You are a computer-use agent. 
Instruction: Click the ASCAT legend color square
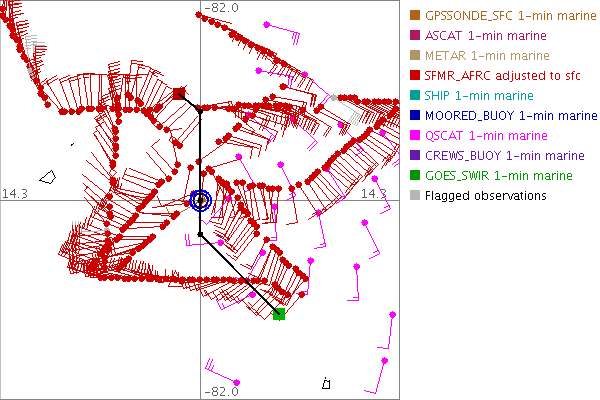click(x=414, y=35)
